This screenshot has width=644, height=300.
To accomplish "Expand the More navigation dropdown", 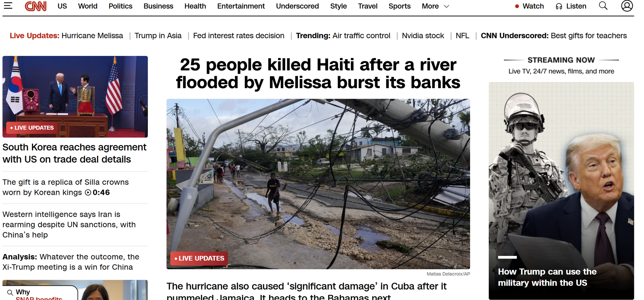I will click(435, 6).
